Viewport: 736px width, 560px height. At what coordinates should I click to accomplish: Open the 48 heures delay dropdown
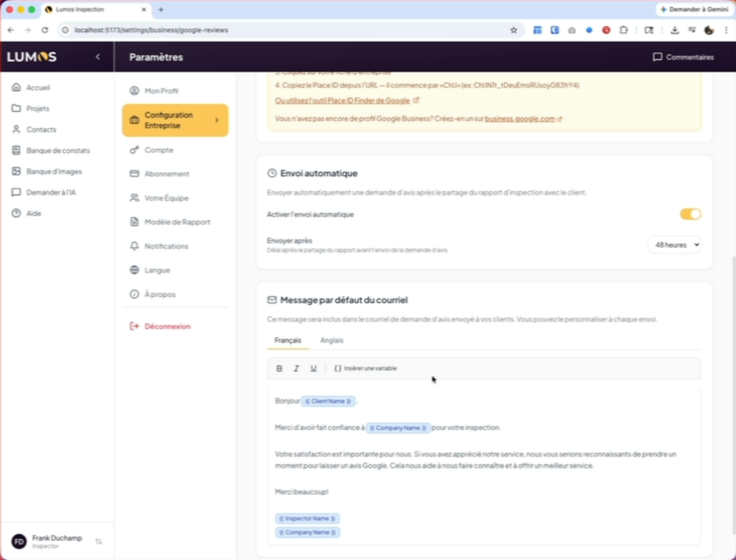[675, 245]
